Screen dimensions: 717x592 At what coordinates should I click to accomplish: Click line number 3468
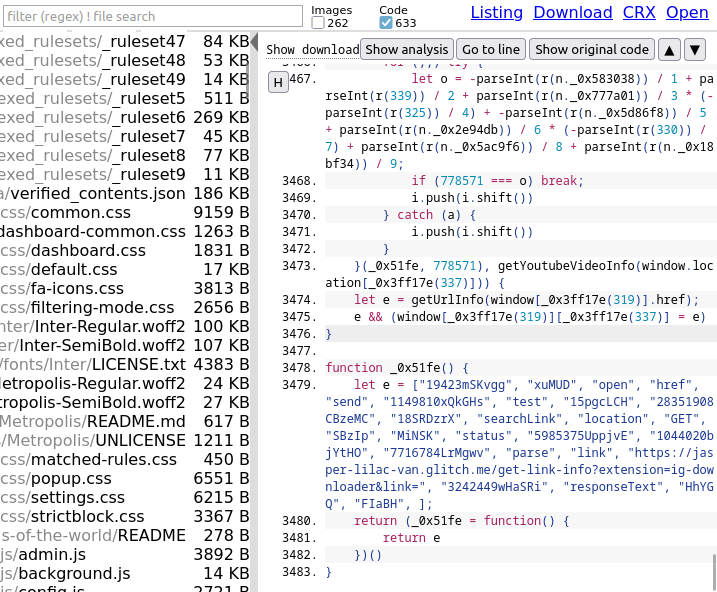(x=300, y=181)
